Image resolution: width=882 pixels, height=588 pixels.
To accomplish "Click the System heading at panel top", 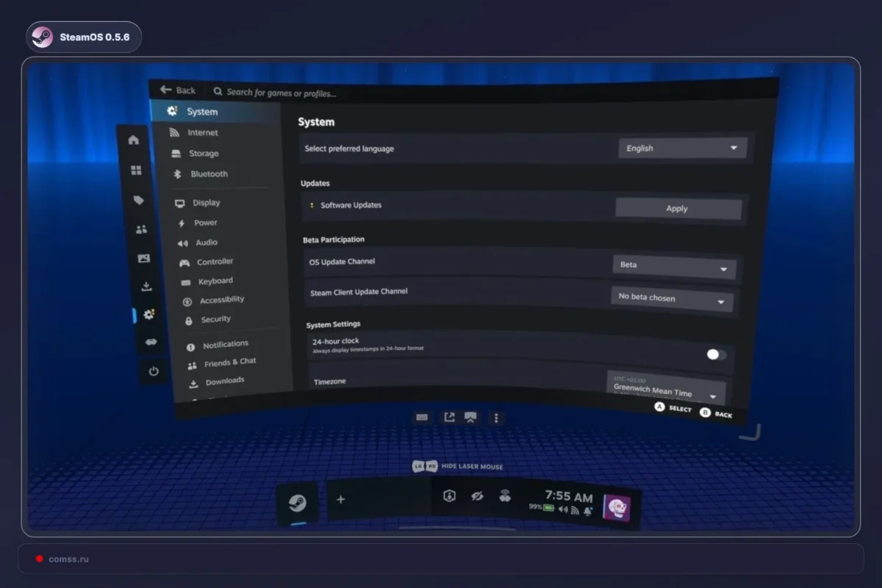I will [x=316, y=122].
